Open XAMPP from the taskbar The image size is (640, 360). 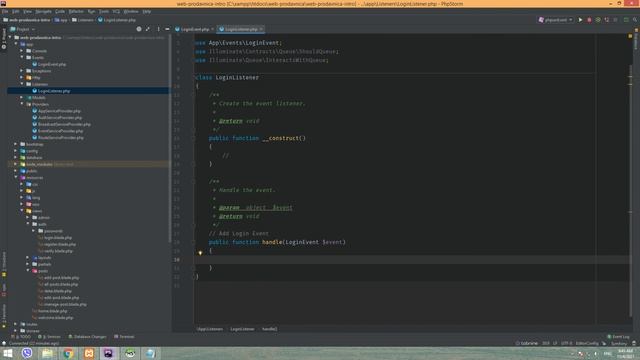(x=89, y=353)
